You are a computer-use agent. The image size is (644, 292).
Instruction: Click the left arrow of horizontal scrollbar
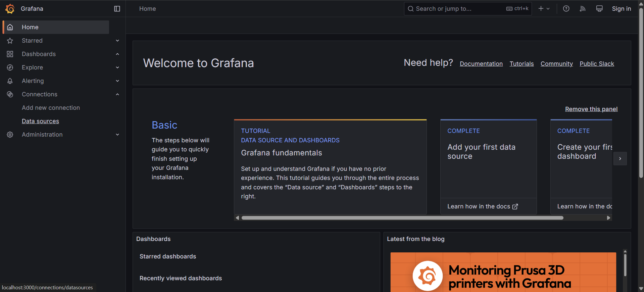point(237,218)
